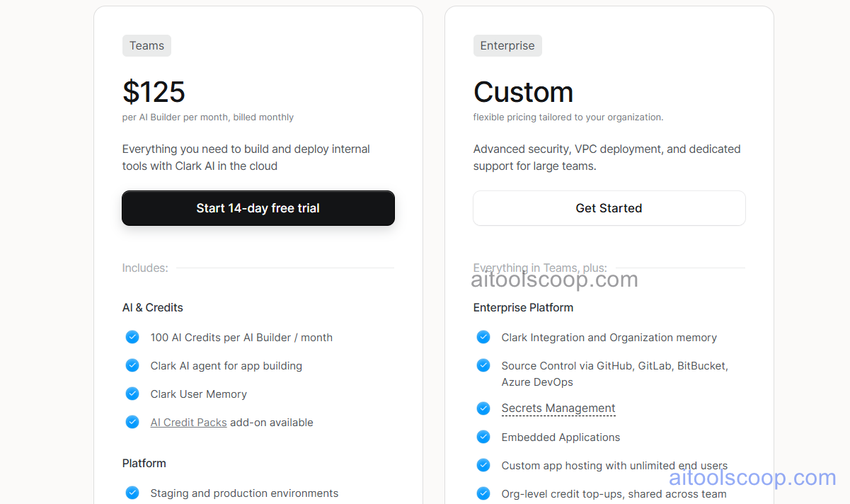
Task: Click the checkmark beside Embedded Applications
Action: coord(483,437)
